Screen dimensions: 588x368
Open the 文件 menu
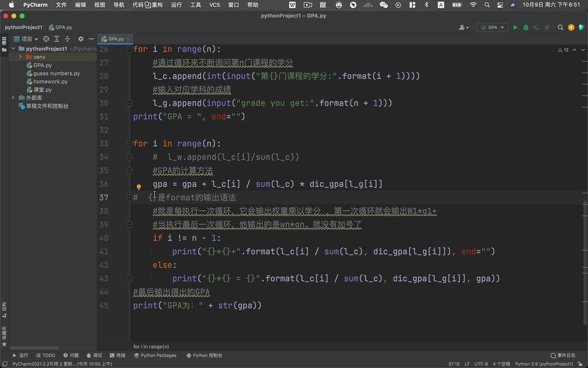coord(61,5)
